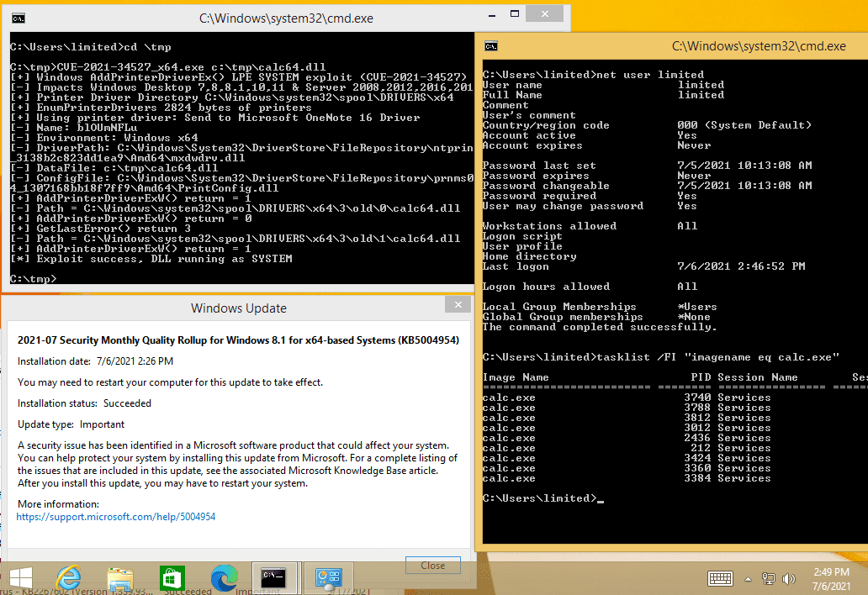Open Microsoft Edge from the taskbar
868x595 pixels.
(x=225, y=578)
